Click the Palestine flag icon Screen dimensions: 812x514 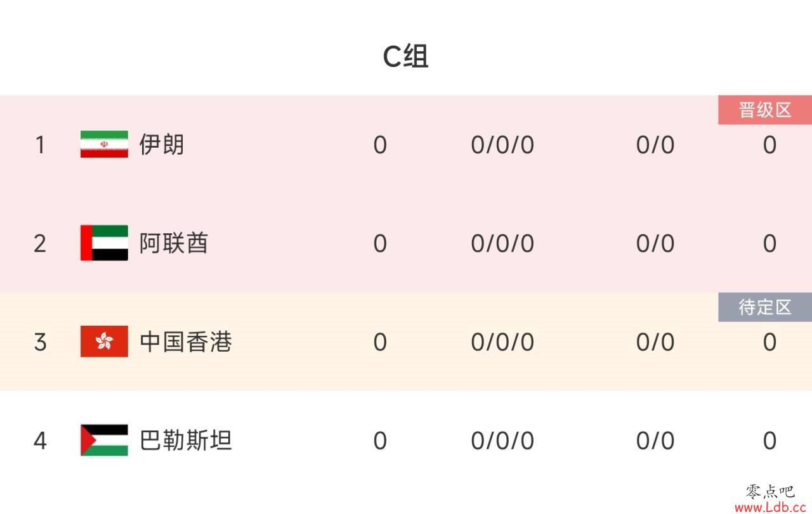coord(104,440)
